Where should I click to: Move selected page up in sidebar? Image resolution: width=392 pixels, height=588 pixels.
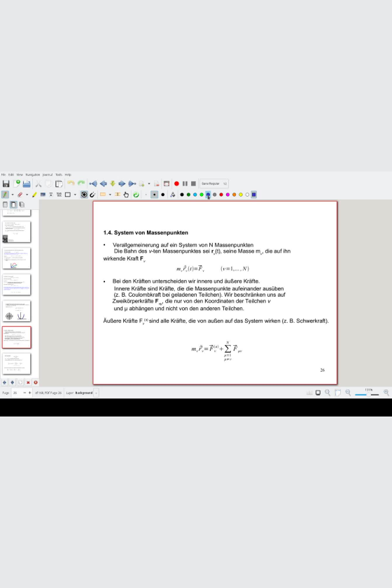pyautogui.click(x=4, y=382)
